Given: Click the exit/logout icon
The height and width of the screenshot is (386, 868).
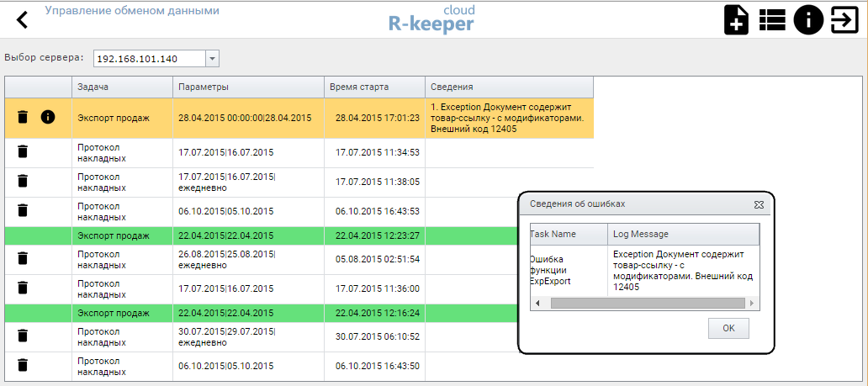Looking at the screenshot, I should click(x=844, y=19).
